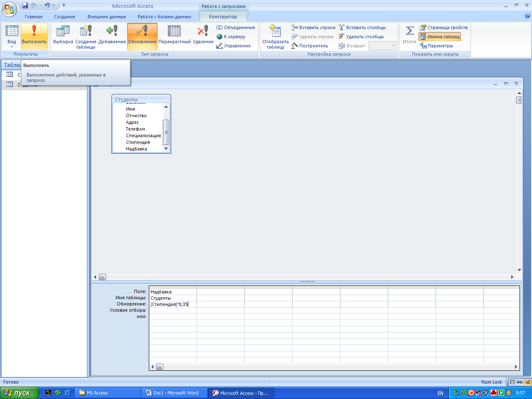Click the Управление data-definition query
The image size is (532, 399).
click(234, 46)
